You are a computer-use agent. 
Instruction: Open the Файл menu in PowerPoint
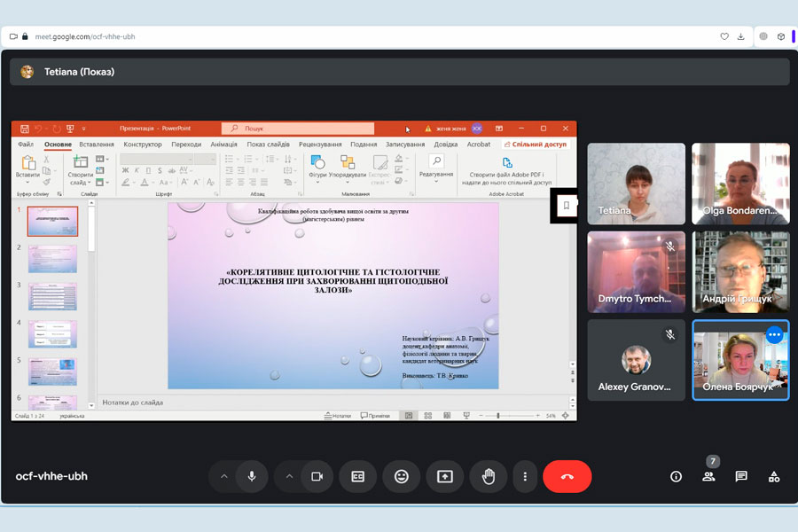coord(26,144)
